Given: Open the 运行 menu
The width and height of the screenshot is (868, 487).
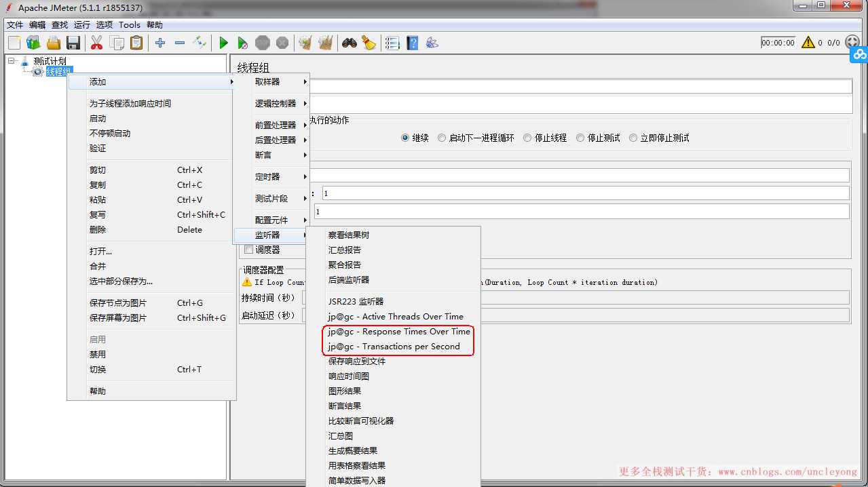Looking at the screenshot, I should point(82,24).
